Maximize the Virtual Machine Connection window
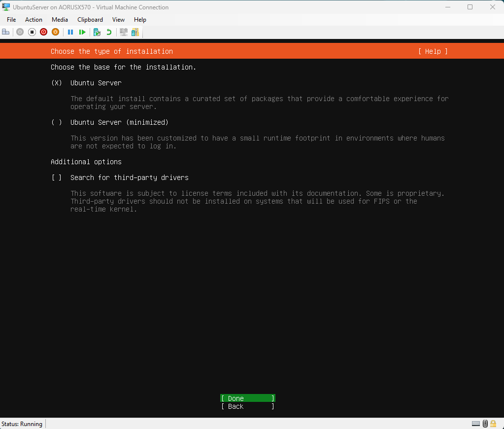 point(470,7)
